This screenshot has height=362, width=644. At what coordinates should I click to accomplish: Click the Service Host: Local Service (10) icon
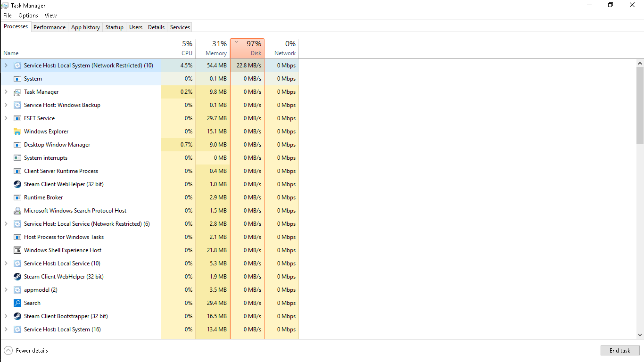[17, 263]
